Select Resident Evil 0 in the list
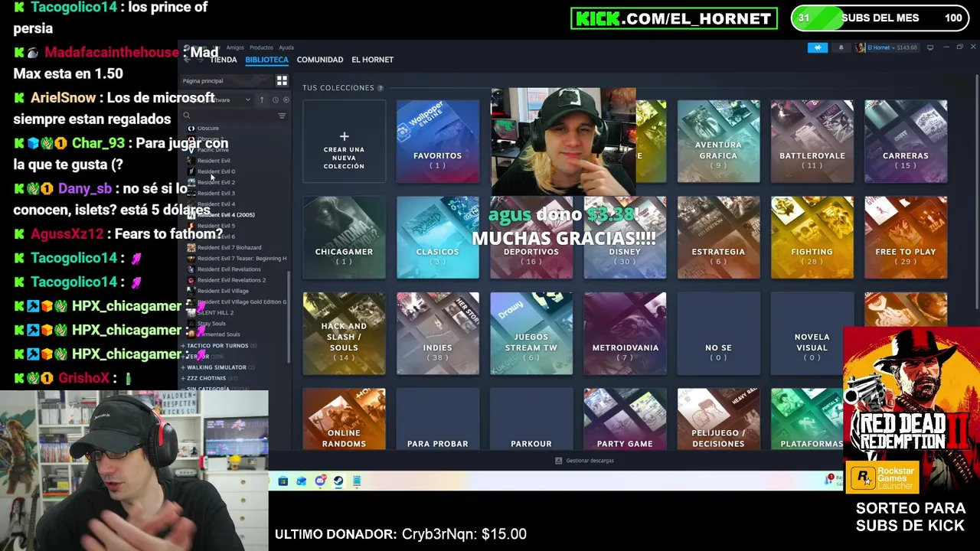The width and height of the screenshot is (980, 551). pyautogui.click(x=216, y=171)
